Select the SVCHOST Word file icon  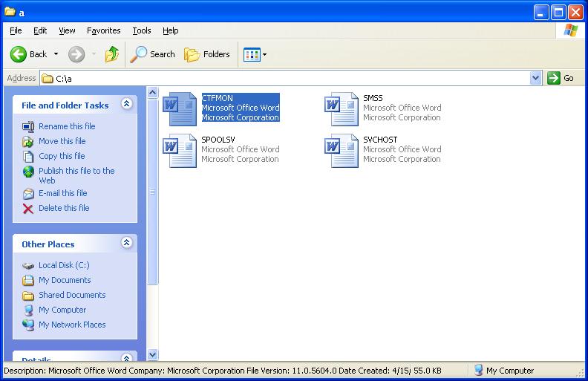(x=342, y=151)
